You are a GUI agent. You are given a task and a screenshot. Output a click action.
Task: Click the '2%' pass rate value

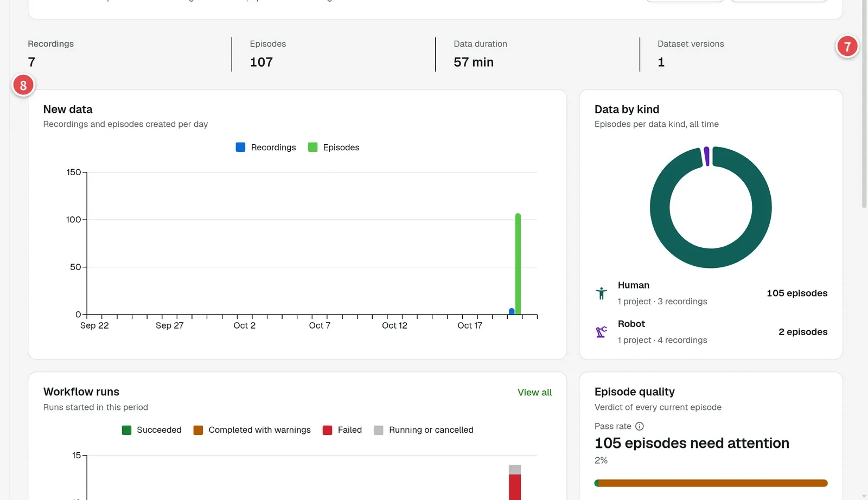pos(601,460)
